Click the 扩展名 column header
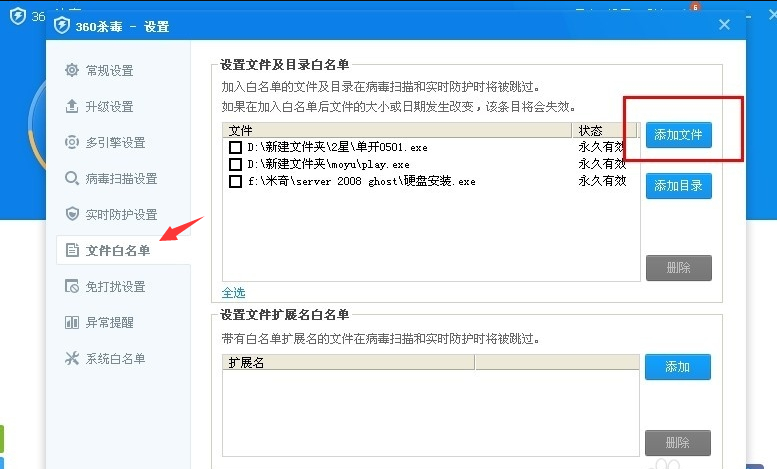This screenshot has height=469, width=777. [x=348, y=362]
